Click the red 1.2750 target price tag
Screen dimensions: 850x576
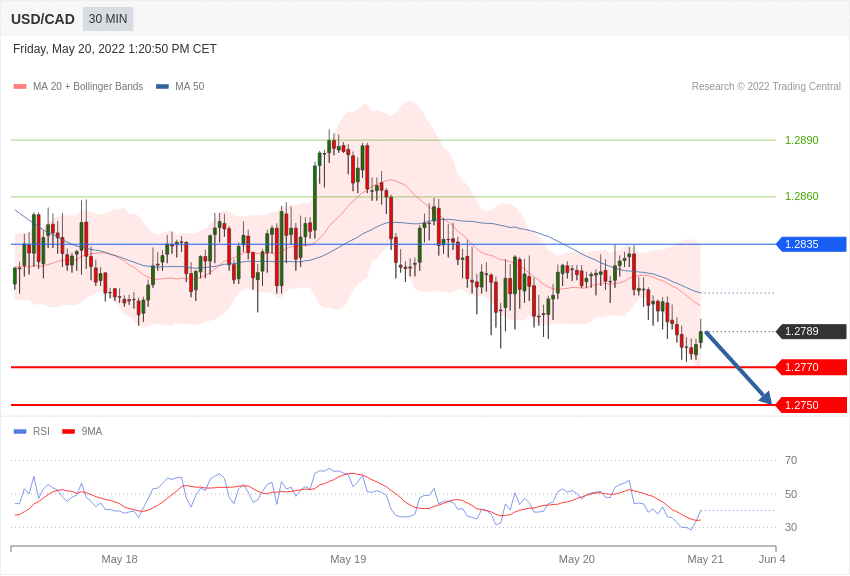coord(812,405)
